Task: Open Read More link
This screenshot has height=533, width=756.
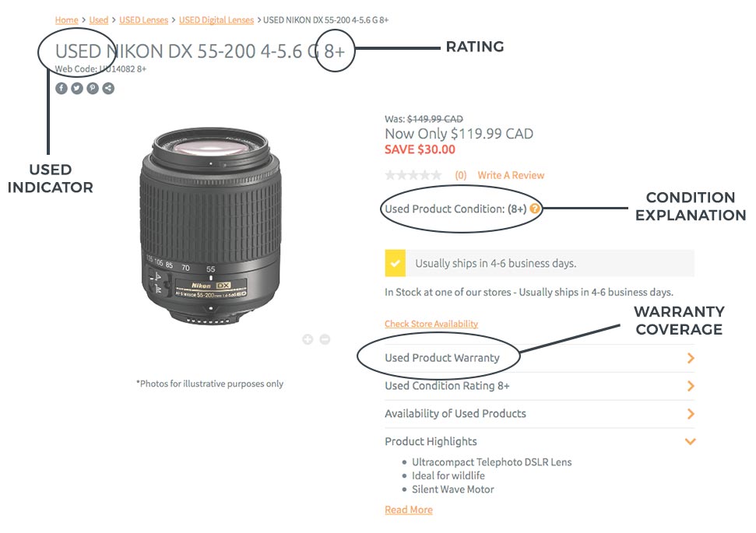Action: coord(409,510)
